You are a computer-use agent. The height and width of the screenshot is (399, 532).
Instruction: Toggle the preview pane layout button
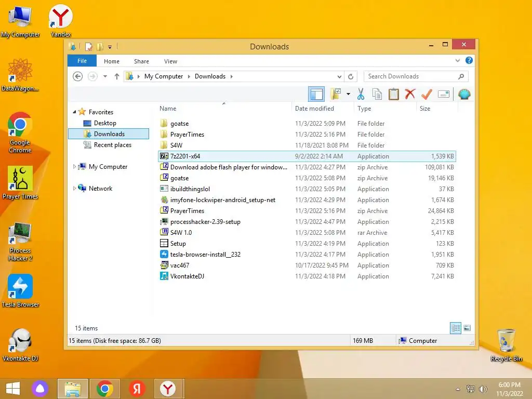point(316,95)
